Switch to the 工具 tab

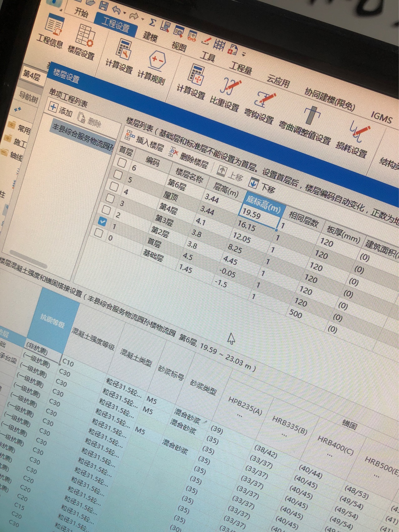207,57
